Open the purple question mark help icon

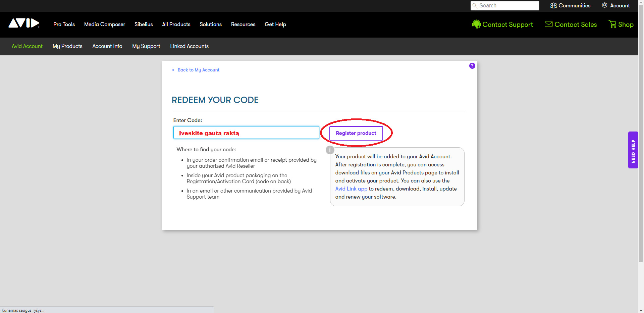click(472, 66)
